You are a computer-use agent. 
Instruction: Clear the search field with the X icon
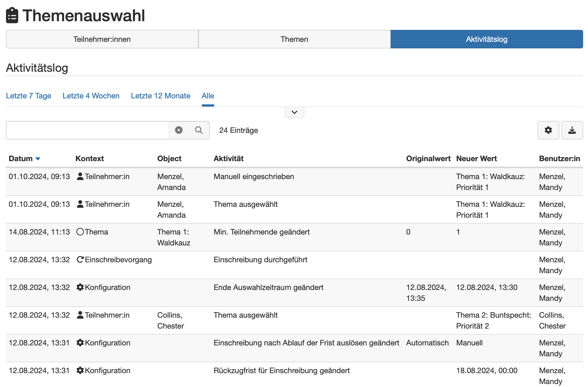(x=179, y=130)
